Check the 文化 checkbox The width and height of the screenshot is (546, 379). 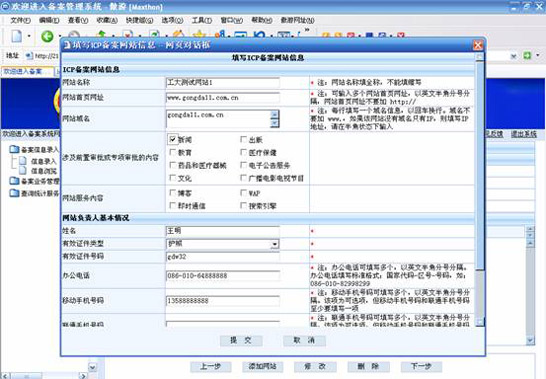tap(173, 178)
